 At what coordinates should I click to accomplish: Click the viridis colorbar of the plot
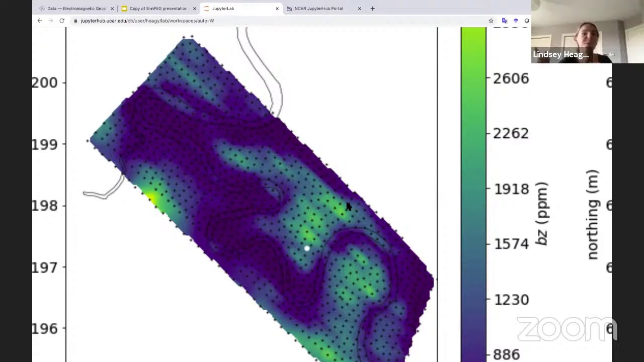click(473, 195)
